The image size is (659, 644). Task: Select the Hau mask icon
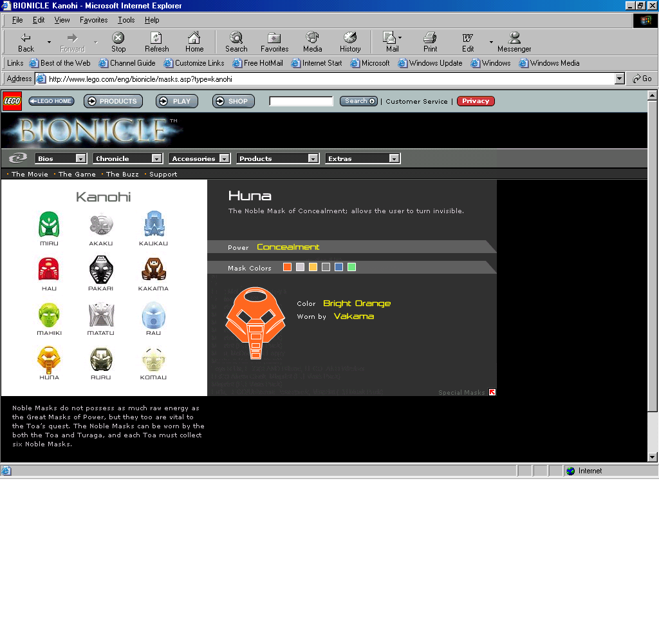point(49,269)
